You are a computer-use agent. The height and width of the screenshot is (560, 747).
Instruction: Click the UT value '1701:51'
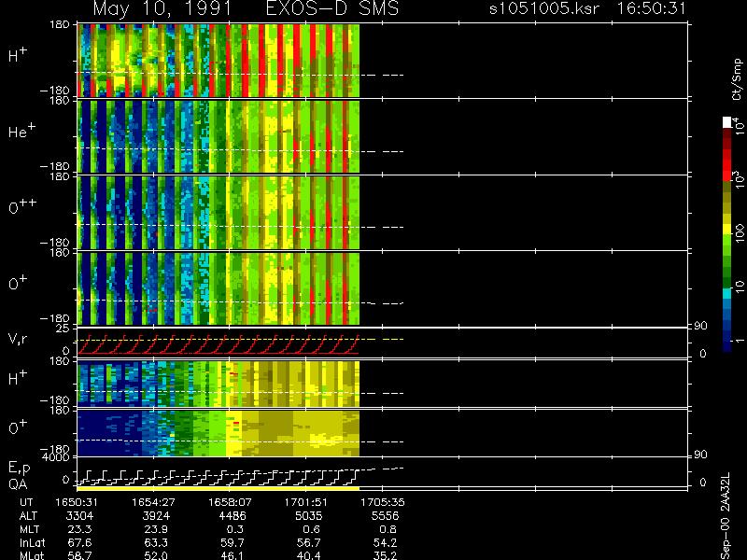pyautogui.click(x=306, y=502)
